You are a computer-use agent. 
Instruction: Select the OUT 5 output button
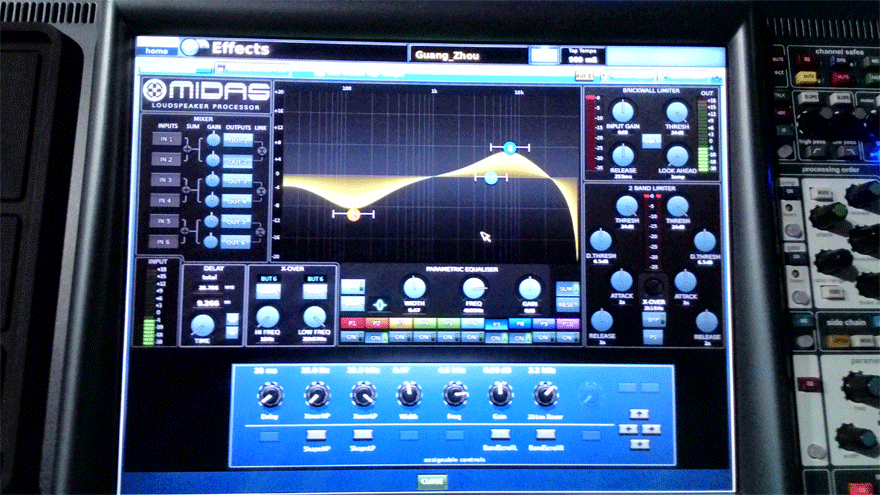tap(236, 222)
